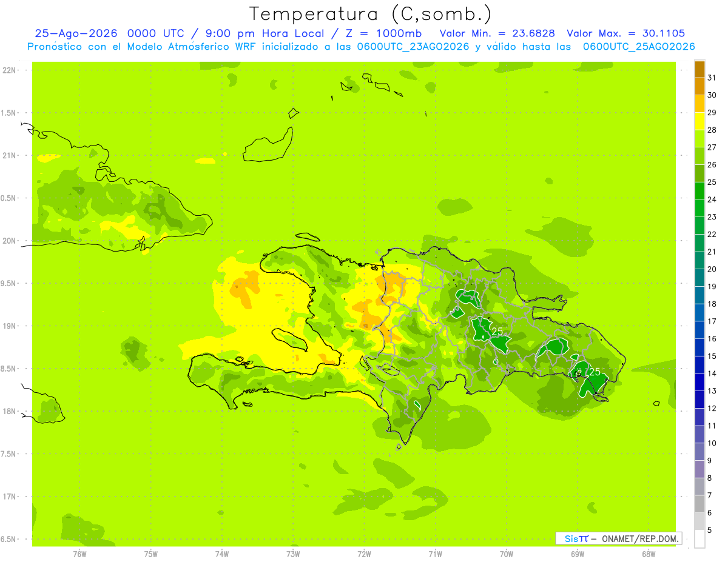Image resolution: width=728 pixels, height=562 pixels.
Task: Click "Valor Min. = 23.6828"
Action: 497,33
